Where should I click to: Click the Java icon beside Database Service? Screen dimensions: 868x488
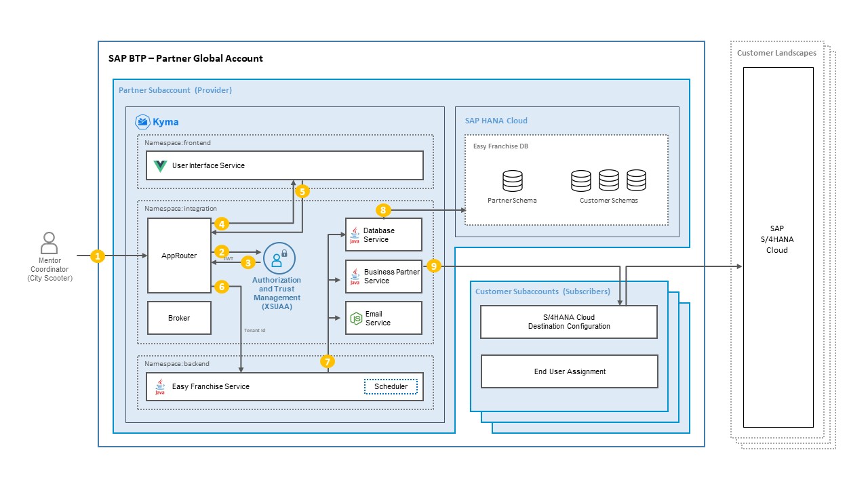pos(354,235)
